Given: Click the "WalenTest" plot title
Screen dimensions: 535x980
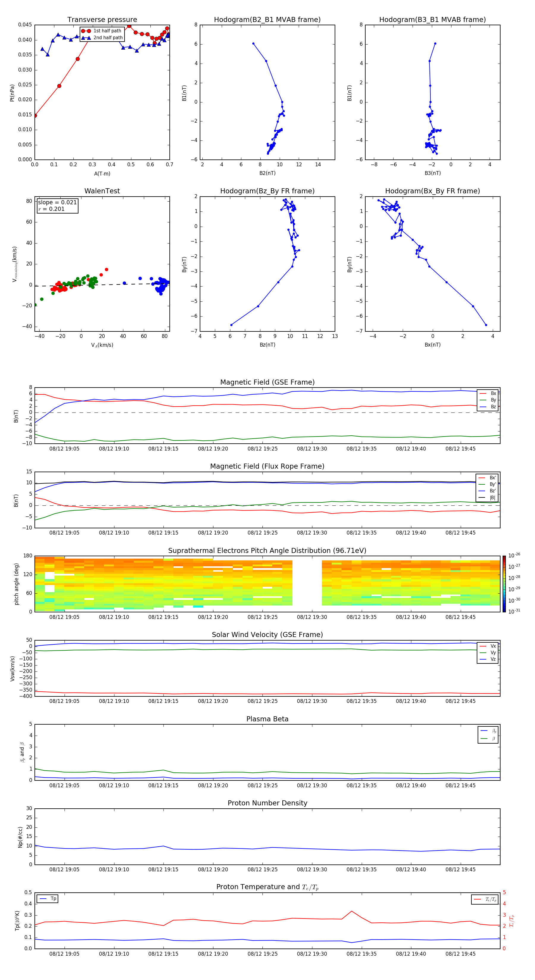Looking at the screenshot, I should tap(102, 191).
